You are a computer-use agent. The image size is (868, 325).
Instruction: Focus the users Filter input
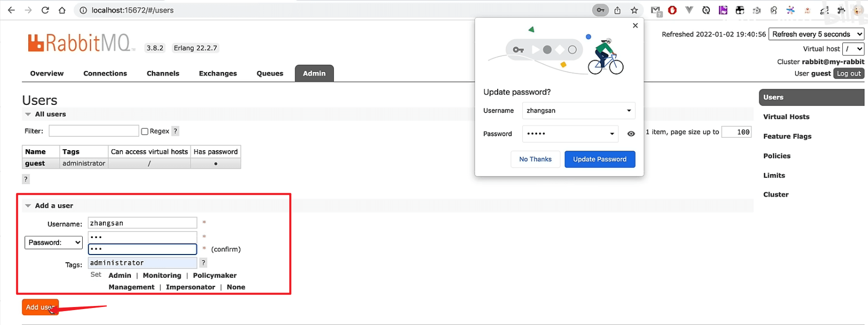94,131
